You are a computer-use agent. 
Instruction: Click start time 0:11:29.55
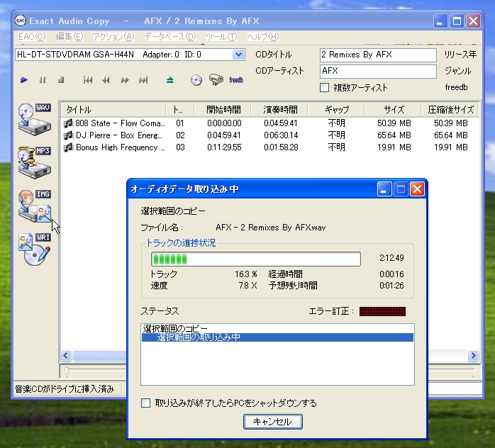click(x=224, y=147)
